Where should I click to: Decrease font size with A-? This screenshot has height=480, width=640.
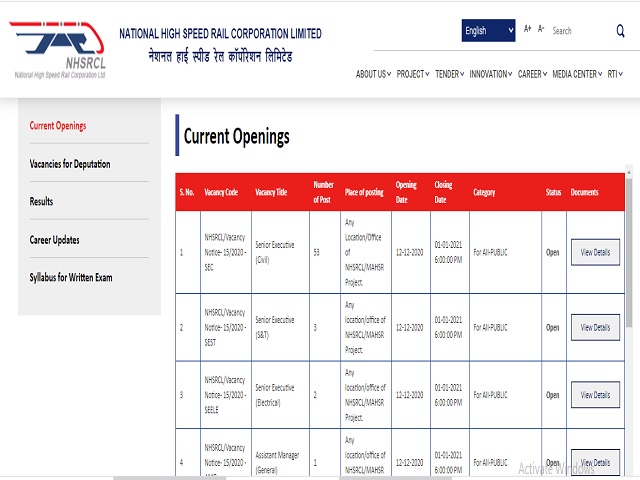click(x=541, y=29)
